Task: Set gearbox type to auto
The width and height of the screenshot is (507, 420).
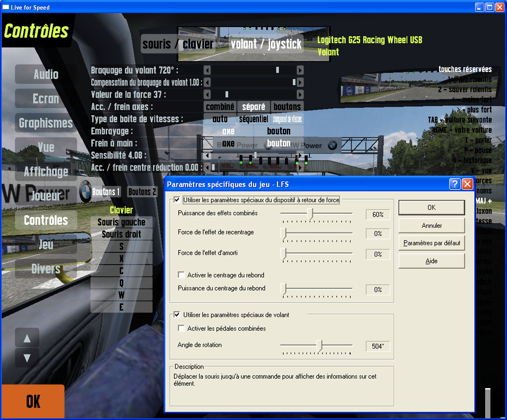Action: [x=220, y=119]
